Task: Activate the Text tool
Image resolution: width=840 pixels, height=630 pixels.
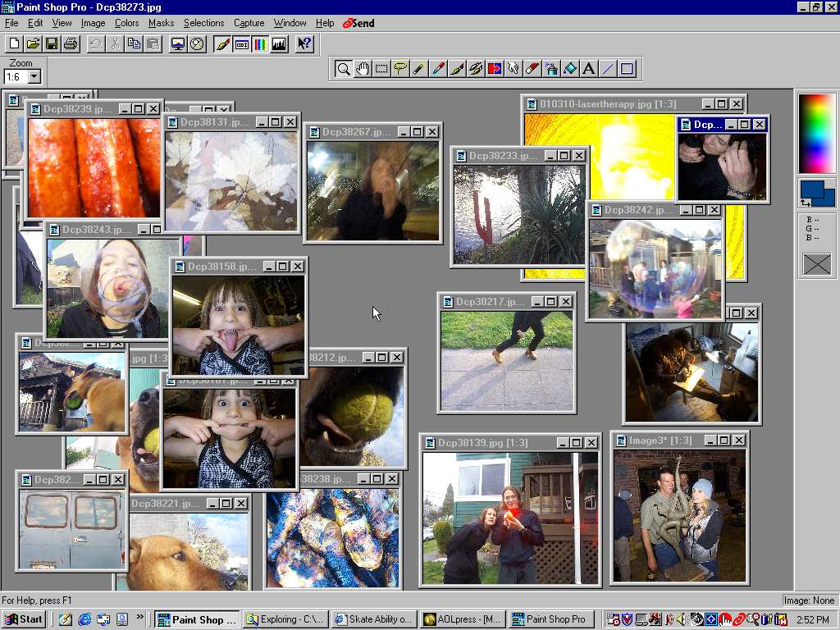Action: 588,69
